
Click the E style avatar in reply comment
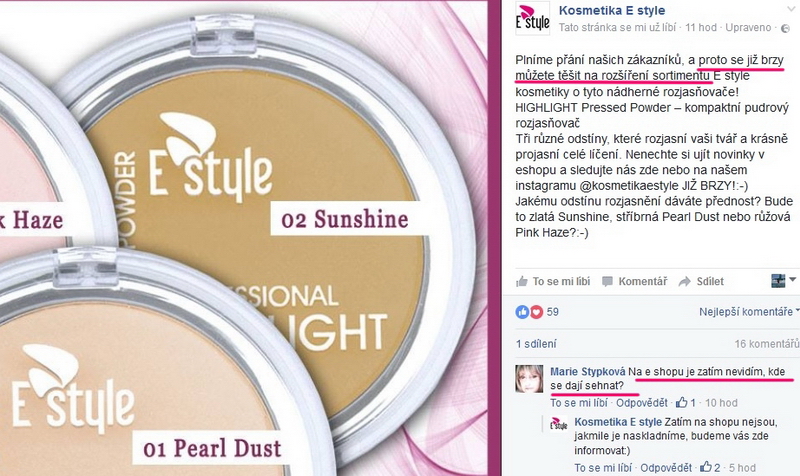559,424
